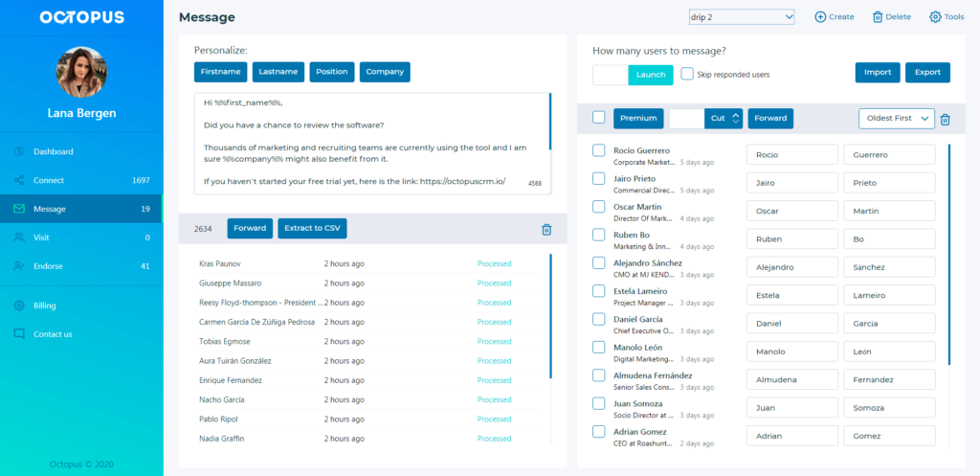Open the drip 2 campaign dropdown

[x=742, y=17]
